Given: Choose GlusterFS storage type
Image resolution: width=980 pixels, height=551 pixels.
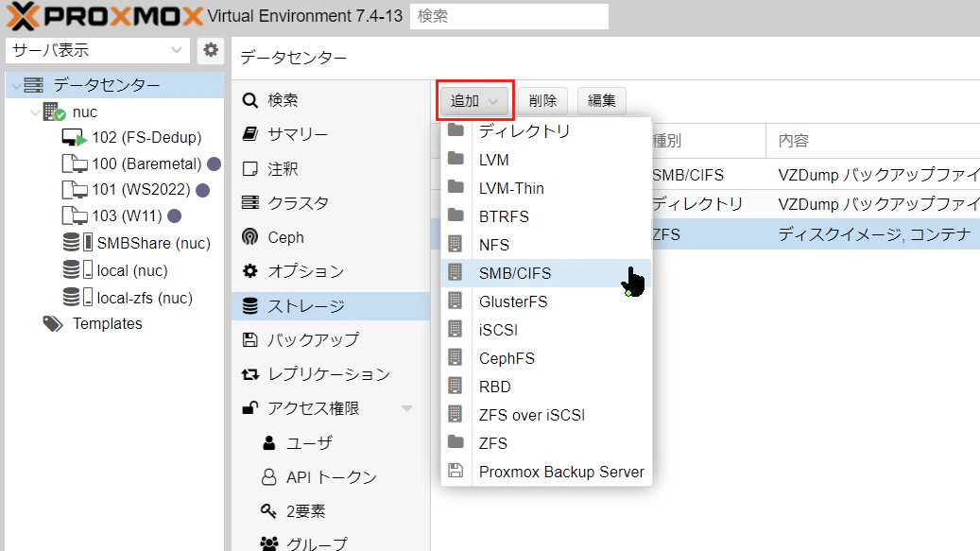Looking at the screenshot, I should [x=546, y=301].
